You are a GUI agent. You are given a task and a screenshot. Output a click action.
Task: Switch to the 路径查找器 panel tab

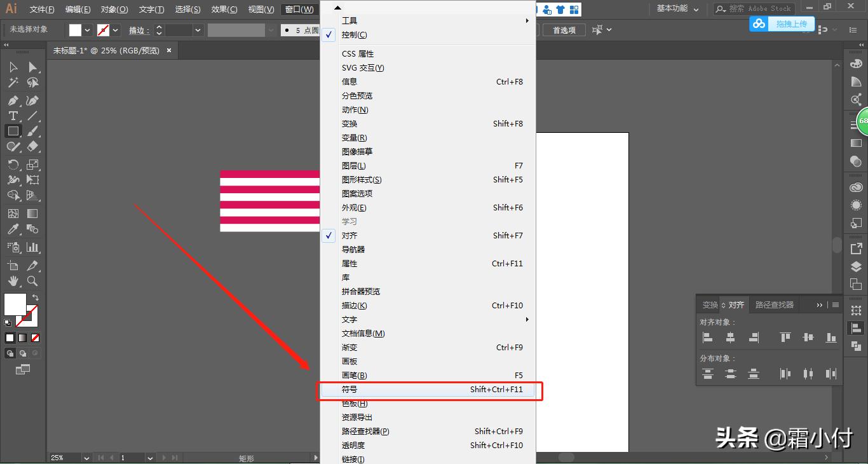(x=774, y=304)
